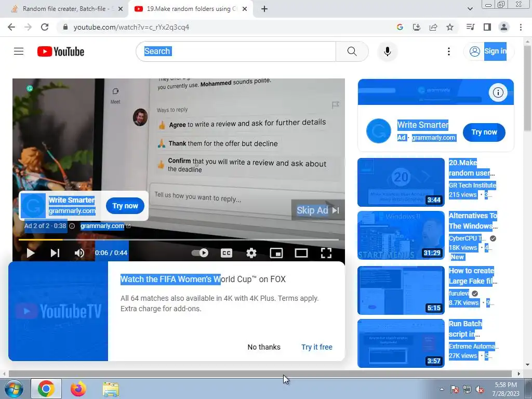
Task: Click Try now on video ad overlay
Action: point(125,206)
